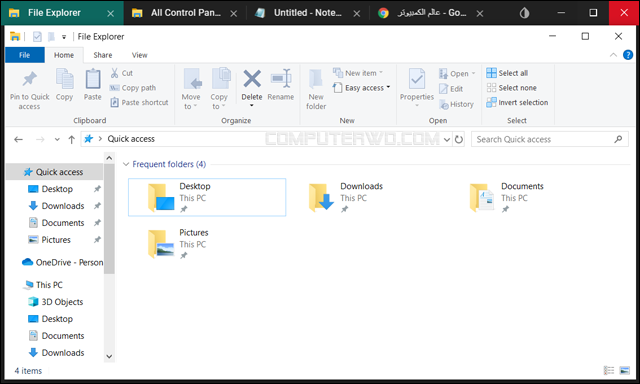This screenshot has width=640, height=384.
Task: Open address bar history dropdown
Action: coord(447,140)
